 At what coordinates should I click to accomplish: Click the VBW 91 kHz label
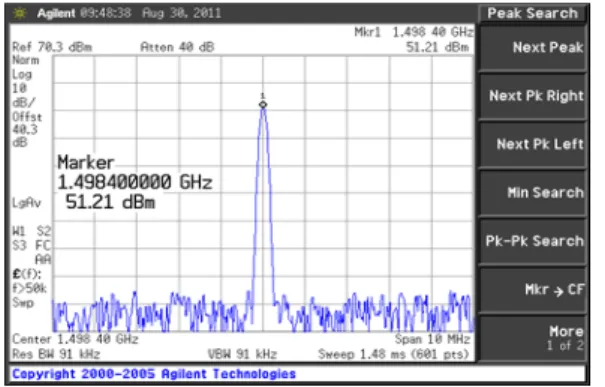tap(242, 354)
